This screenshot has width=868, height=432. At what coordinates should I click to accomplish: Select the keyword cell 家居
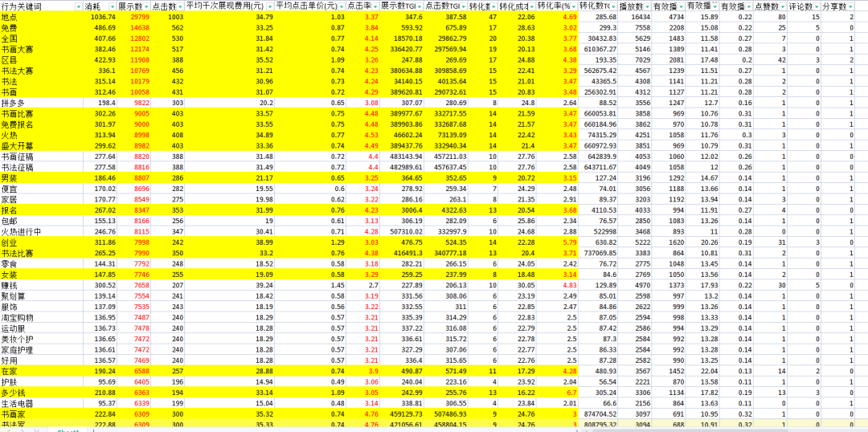pyautogui.click(x=42, y=199)
